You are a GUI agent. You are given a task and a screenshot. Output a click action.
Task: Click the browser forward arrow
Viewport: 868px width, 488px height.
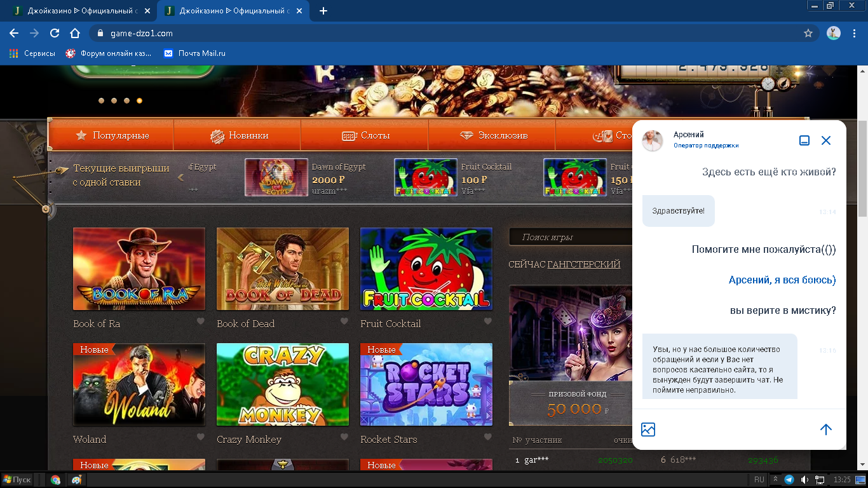pyautogui.click(x=34, y=33)
